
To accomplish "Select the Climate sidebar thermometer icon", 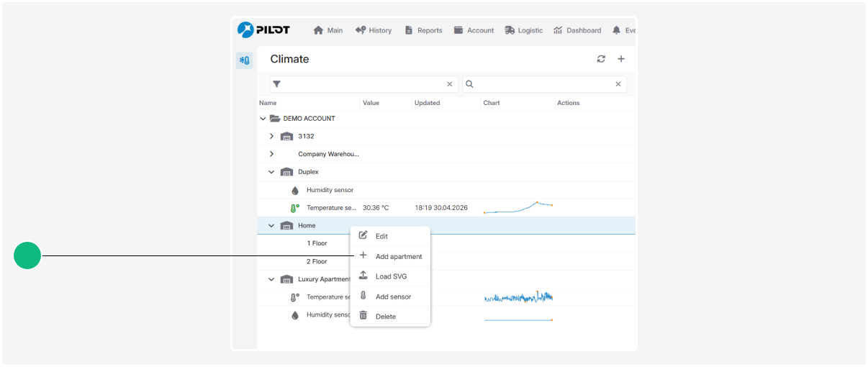I will [x=245, y=60].
